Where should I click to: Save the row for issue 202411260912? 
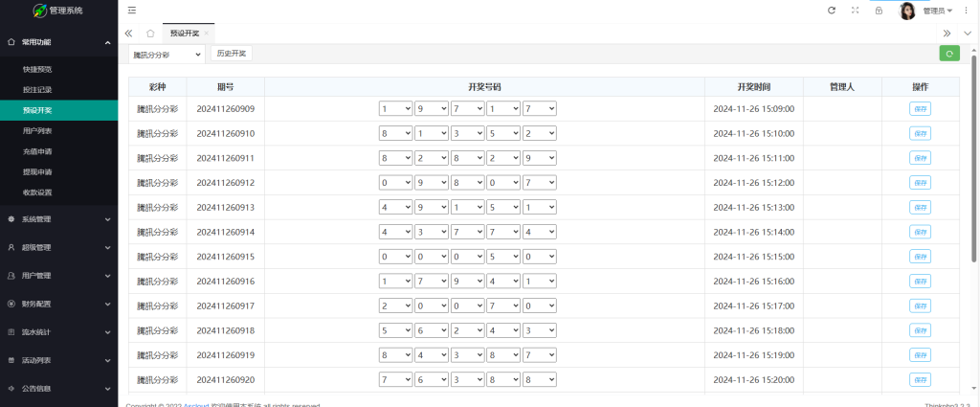click(919, 183)
